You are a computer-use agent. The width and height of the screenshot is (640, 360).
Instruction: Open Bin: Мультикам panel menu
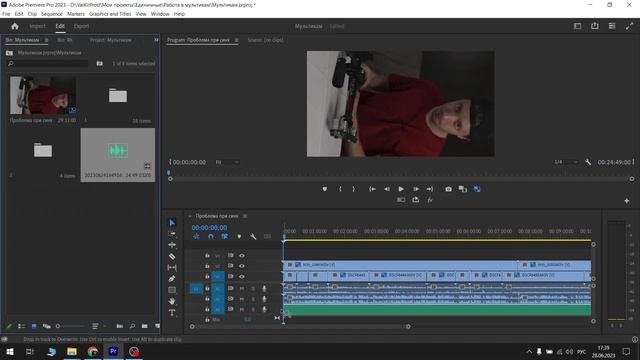click(x=46, y=40)
